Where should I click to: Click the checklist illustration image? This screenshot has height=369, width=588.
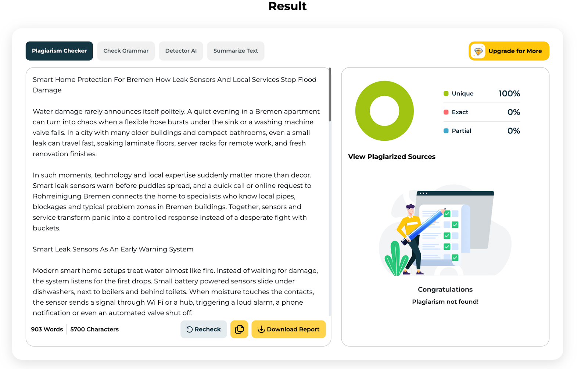[x=445, y=232]
